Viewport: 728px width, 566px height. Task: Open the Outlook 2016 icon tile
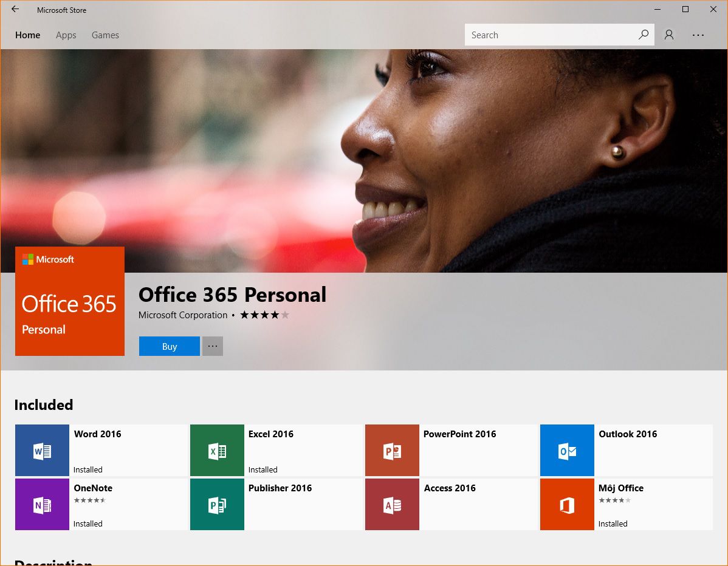[568, 451]
